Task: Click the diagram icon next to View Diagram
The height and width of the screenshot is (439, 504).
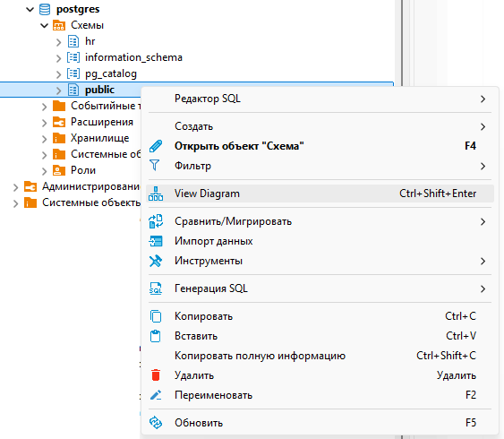Action: [156, 194]
